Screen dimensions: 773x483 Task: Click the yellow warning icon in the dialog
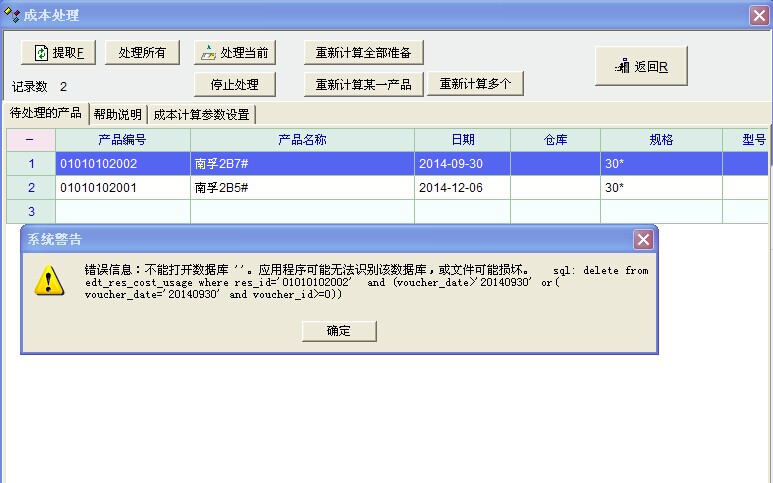tap(48, 281)
